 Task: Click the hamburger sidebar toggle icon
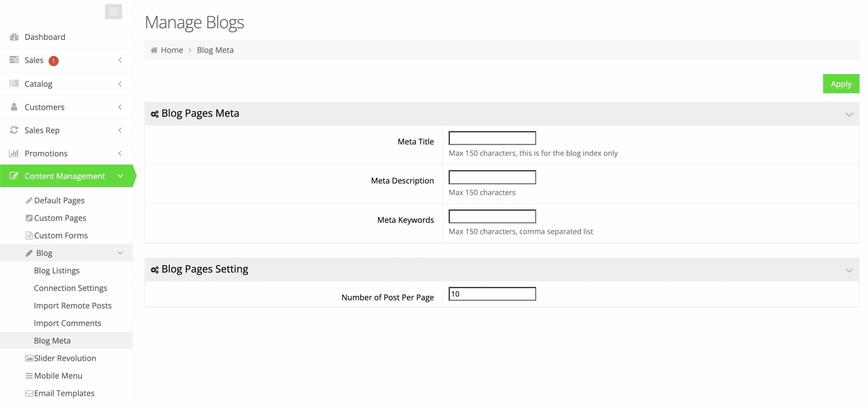(x=113, y=12)
